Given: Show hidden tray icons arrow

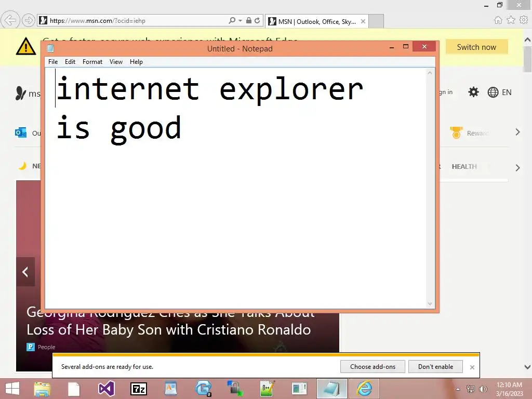Looking at the screenshot, I should [458, 389].
